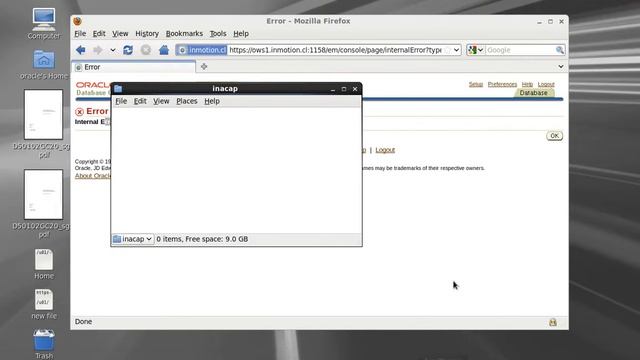Open the search engine selector dropdown

pyautogui.click(x=476, y=50)
